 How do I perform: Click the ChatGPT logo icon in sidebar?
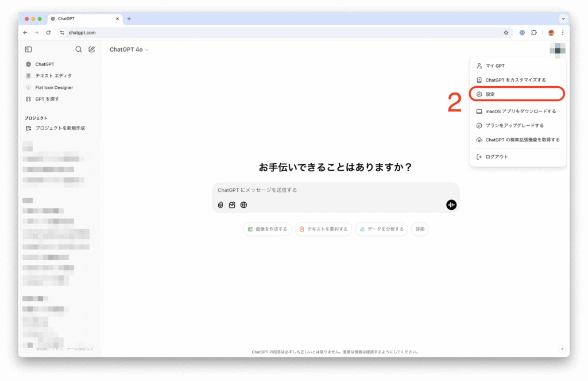29,64
